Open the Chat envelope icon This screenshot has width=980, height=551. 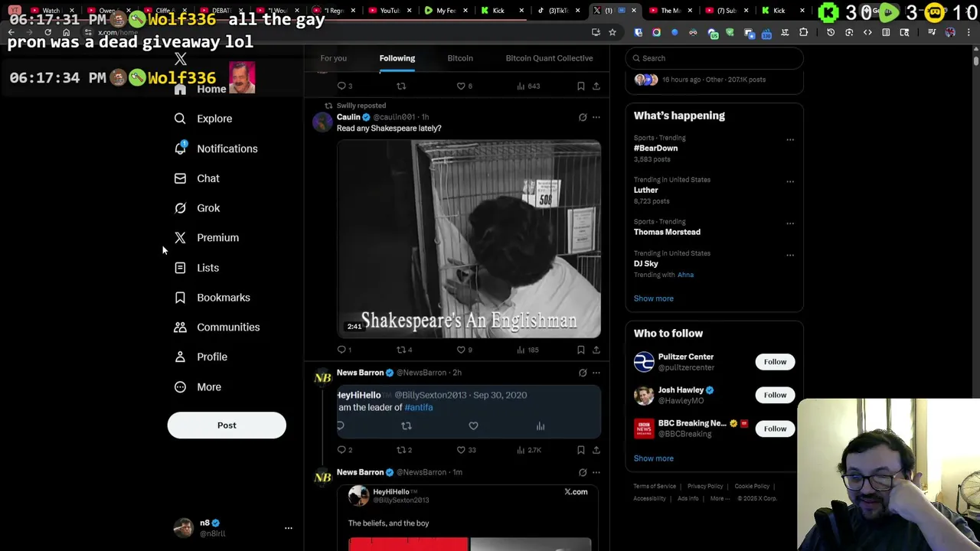point(180,178)
